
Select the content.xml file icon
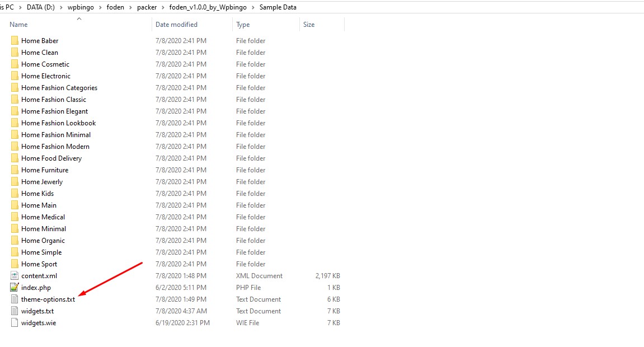click(x=15, y=276)
